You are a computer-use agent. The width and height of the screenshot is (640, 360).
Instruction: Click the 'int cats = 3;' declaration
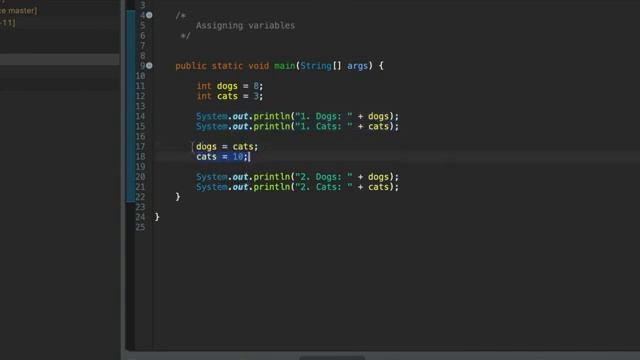(x=230, y=96)
